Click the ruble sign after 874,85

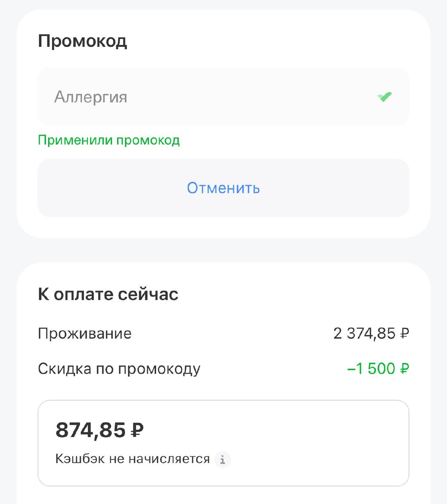tap(136, 430)
